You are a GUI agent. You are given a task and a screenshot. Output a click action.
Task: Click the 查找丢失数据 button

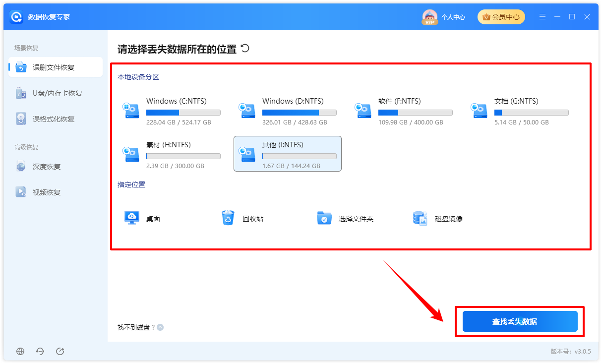pyautogui.click(x=520, y=321)
